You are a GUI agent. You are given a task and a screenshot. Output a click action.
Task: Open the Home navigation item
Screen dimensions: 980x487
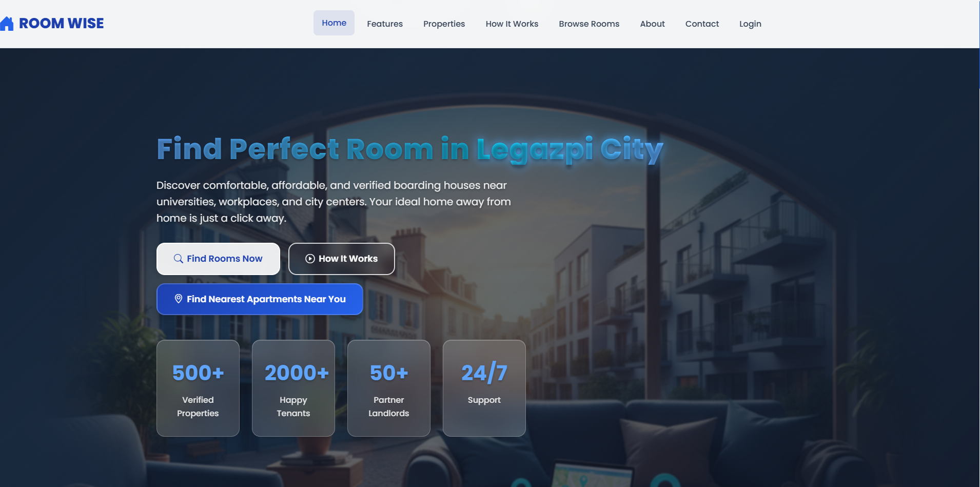click(x=334, y=23)
